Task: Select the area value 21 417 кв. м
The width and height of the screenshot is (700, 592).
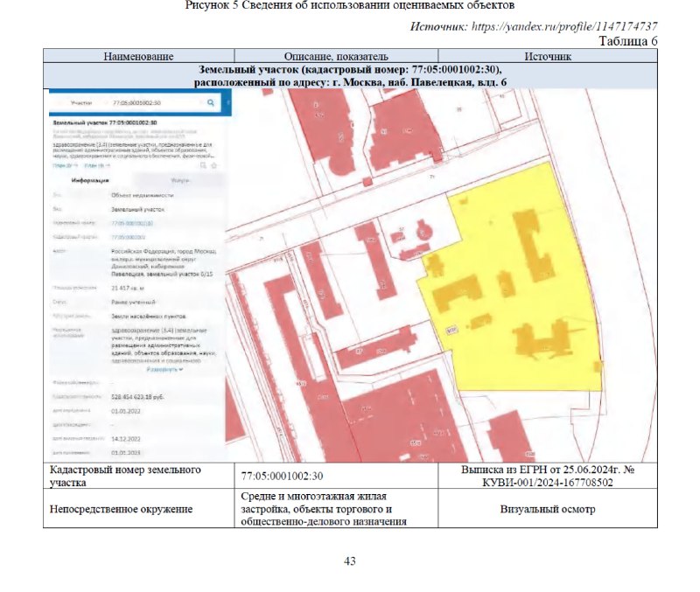Action: click(x=128, y=289)
